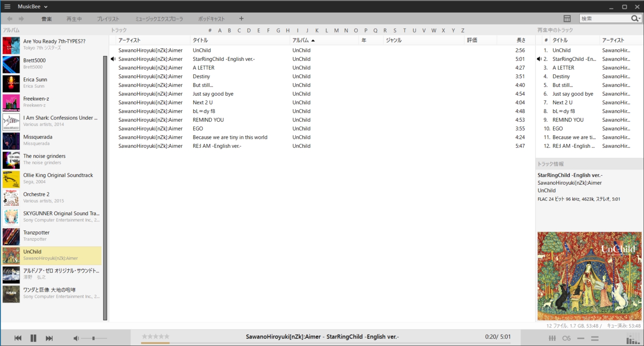644x346 pixels.
Task: Open the equalizer controls
Action: click(x=553, y=338)
